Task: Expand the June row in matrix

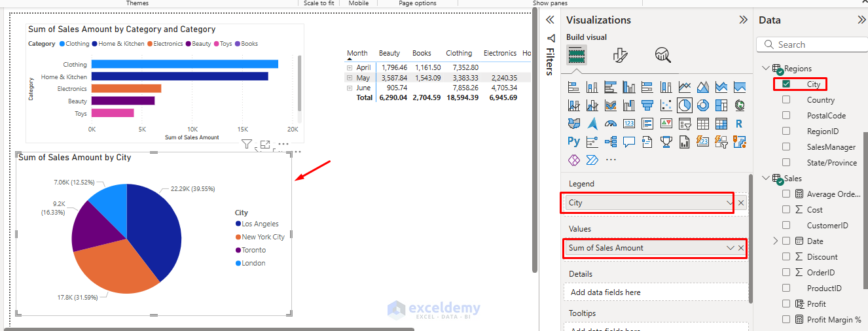Action: (350, 88)
